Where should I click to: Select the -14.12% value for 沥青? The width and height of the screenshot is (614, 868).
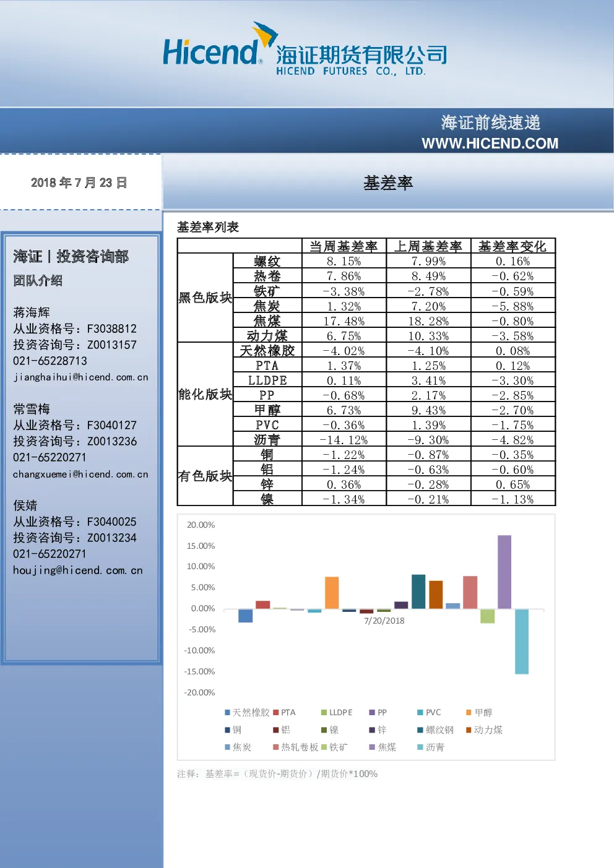tap(344, 440)
